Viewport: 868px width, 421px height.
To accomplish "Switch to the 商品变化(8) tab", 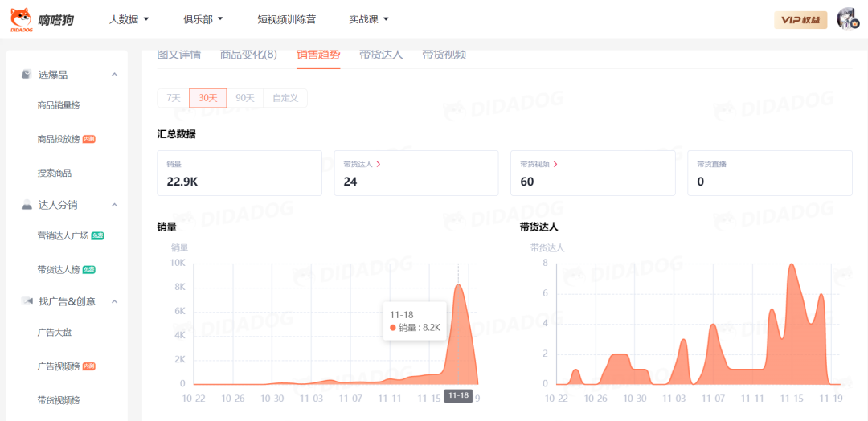I will pyautogui.click(x=248, y=55).
